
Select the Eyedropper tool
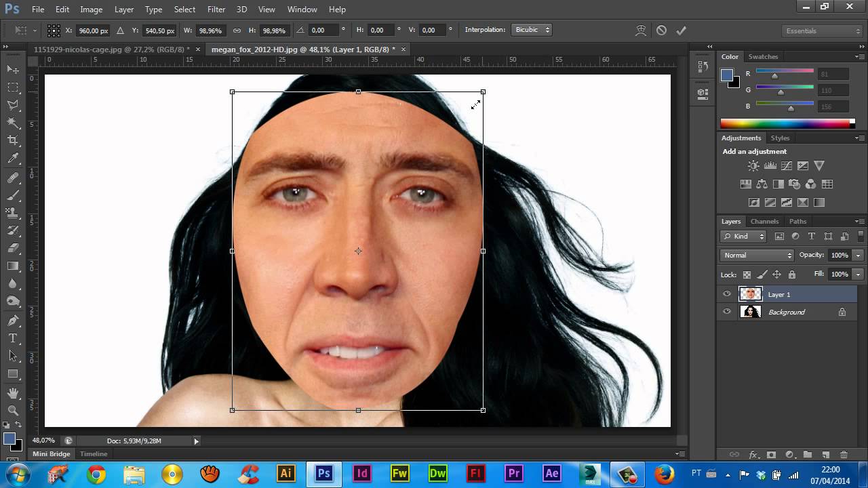(13, 159)
